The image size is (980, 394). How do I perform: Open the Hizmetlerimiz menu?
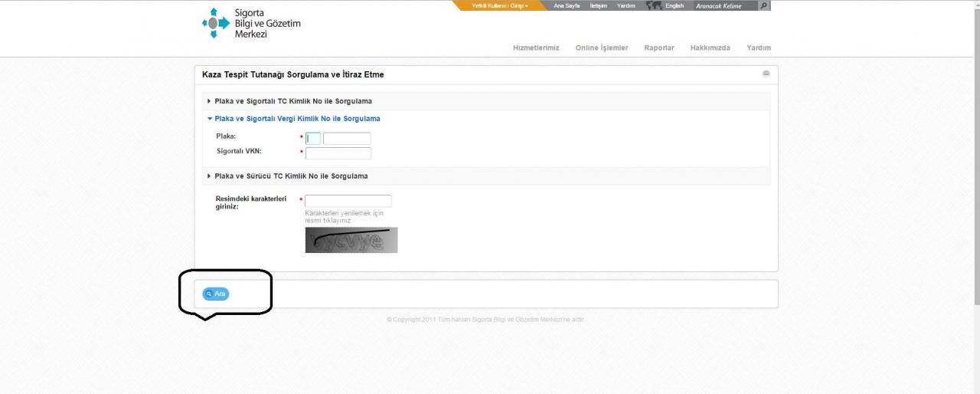536,48
